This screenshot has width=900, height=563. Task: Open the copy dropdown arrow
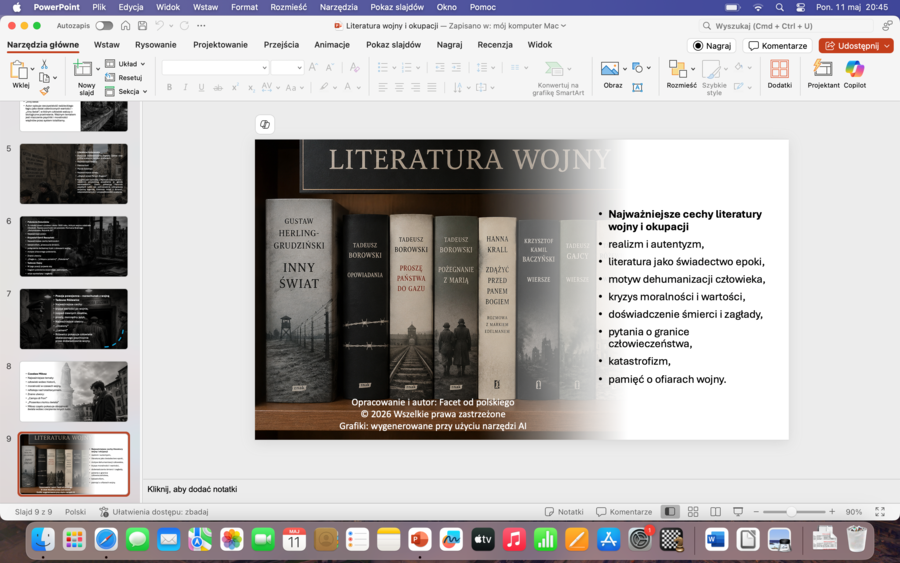55,77
